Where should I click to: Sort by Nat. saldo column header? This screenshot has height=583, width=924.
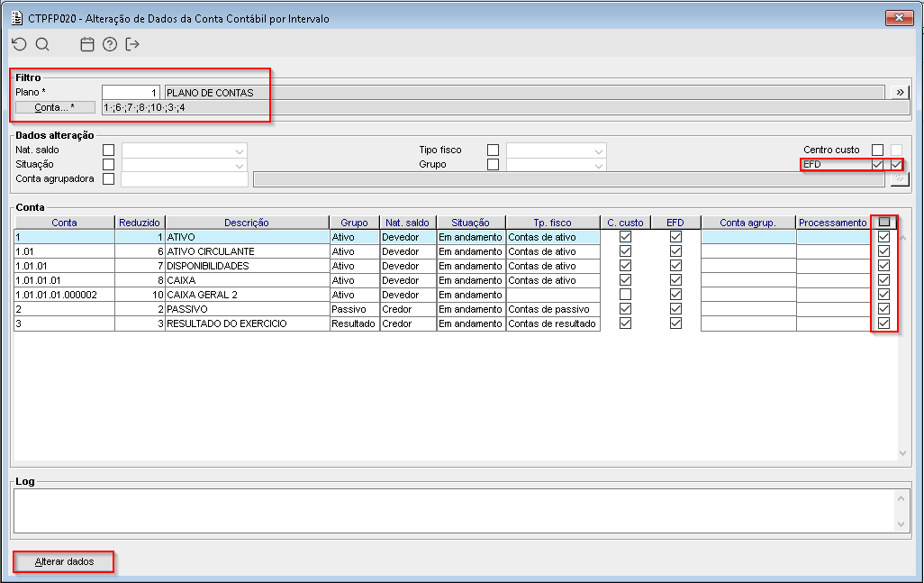pos(408,223)
